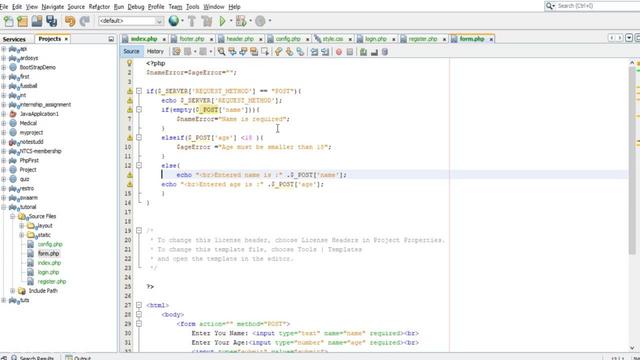
Task: Click the Stop Macro Recording icon
Action: coord(350,52)
